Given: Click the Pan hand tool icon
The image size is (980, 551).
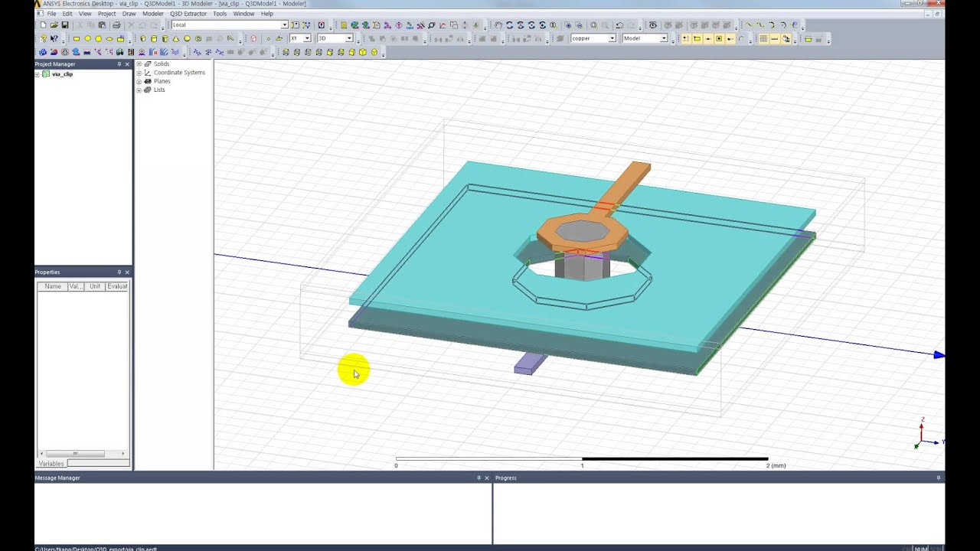Looking at the screenshot, I should [x=498, y=24].
